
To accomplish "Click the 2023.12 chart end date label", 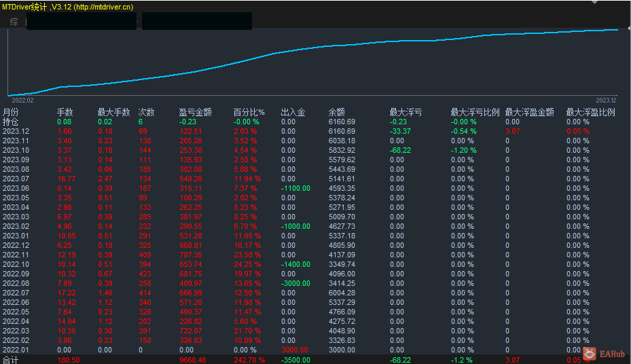I will coord(606,100).
